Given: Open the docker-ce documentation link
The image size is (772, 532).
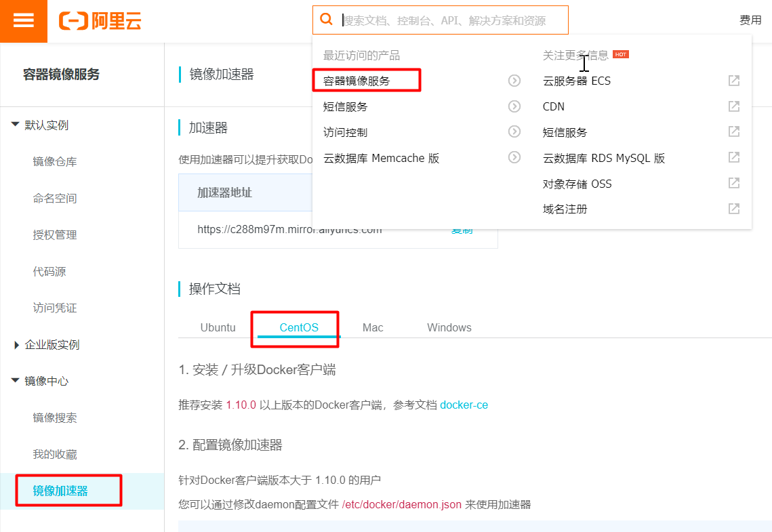Looking at the screenshot, I should (x=464, y=405).
